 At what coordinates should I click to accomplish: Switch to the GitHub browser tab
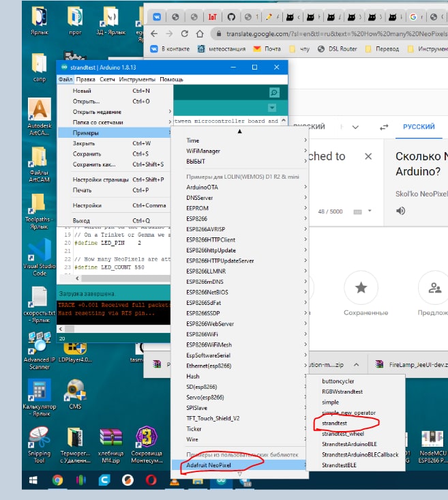pos(231,17)
